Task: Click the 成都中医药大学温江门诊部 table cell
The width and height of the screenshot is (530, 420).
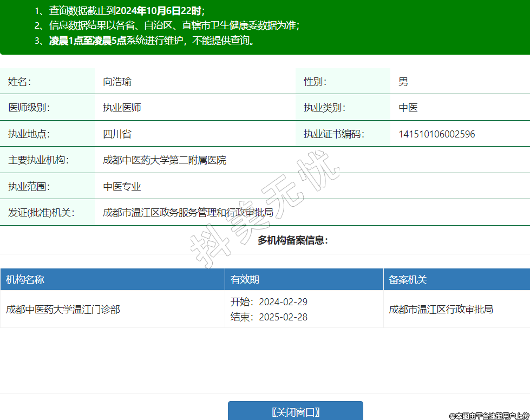Action: (63, 310)
